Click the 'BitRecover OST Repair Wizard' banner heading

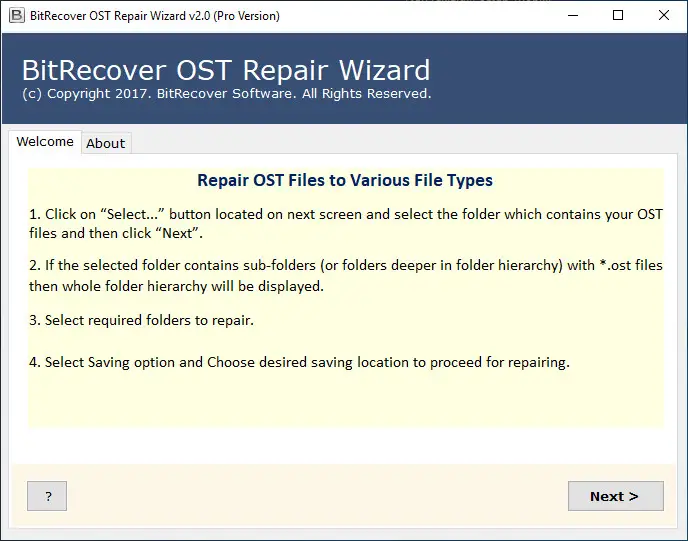(x=226, y=70)
